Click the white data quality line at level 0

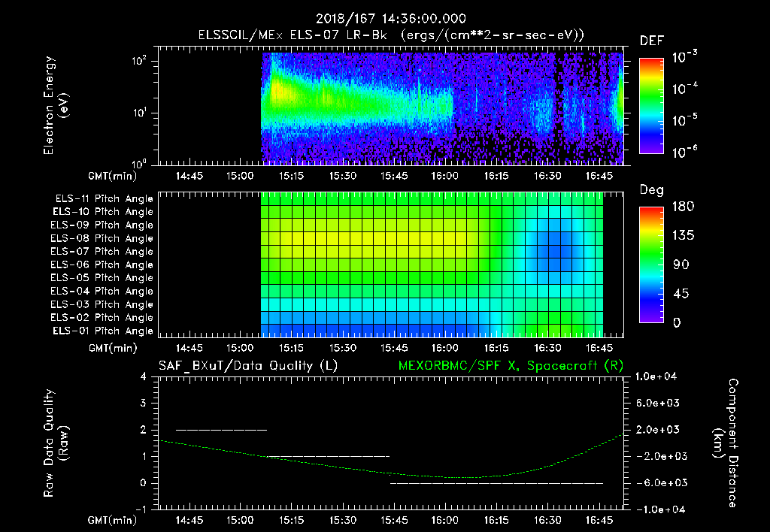click(496, 483)
